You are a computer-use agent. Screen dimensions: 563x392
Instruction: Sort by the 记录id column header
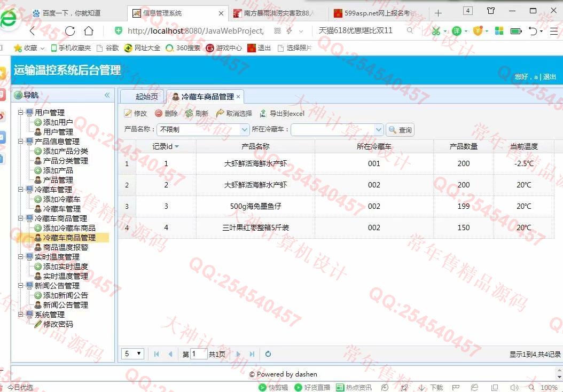pos(166,146)
